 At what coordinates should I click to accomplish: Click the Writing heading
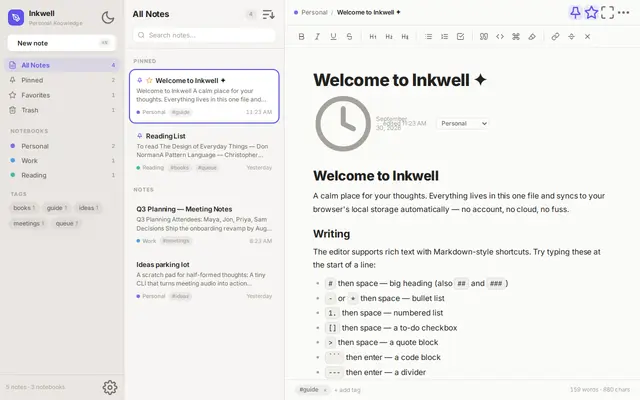[331, 234]
